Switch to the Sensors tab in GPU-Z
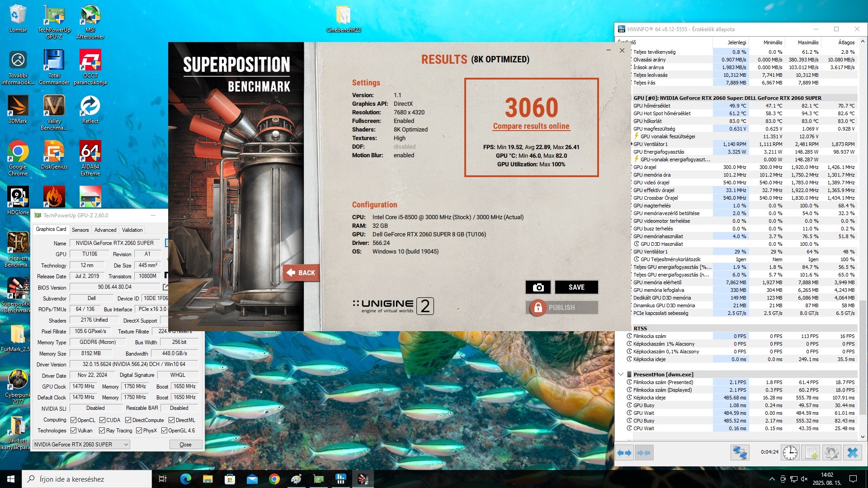This screenshot has height=488, width=868. point(80,230)
